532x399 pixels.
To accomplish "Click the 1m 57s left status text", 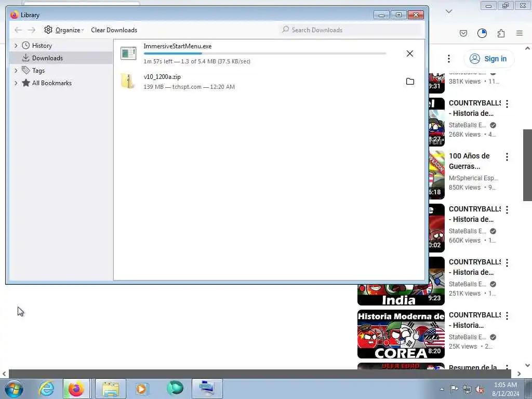I will [x=197, y=61].
